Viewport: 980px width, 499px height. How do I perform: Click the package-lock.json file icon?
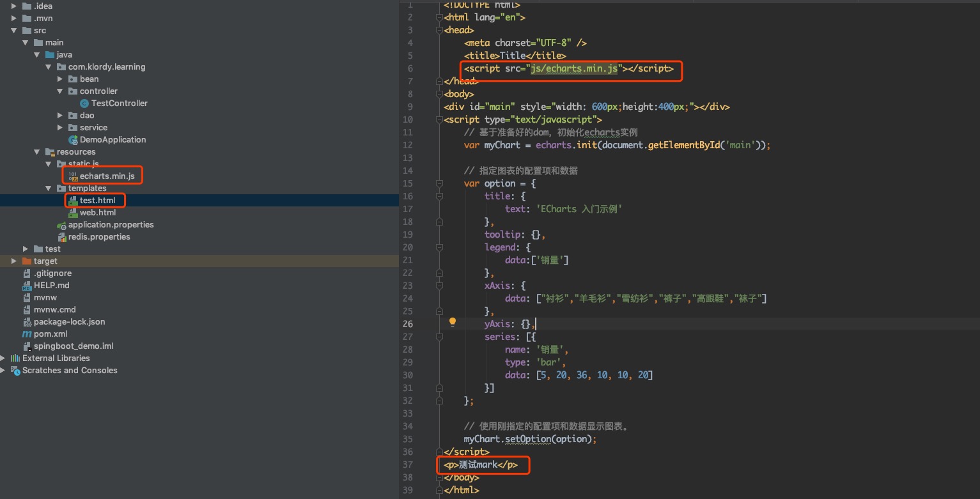(27, 322)
